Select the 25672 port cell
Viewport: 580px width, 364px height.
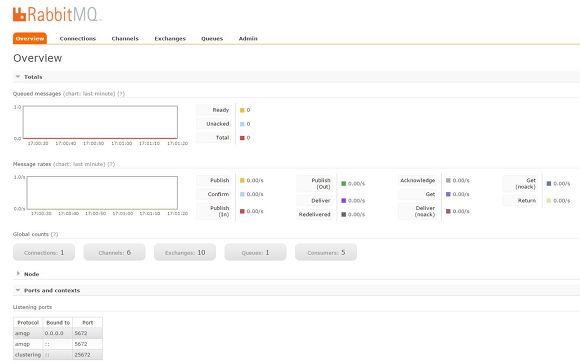tap(88, 355)
